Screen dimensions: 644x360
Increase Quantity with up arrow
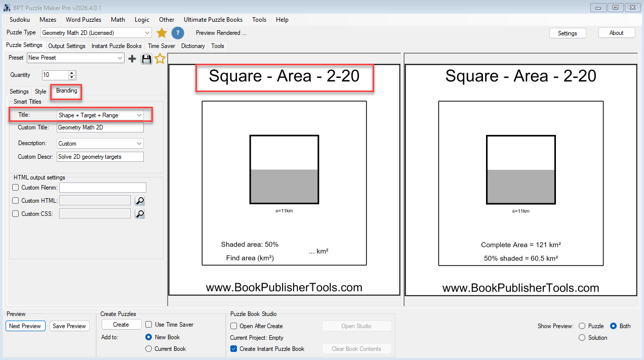tap(72, 73)
